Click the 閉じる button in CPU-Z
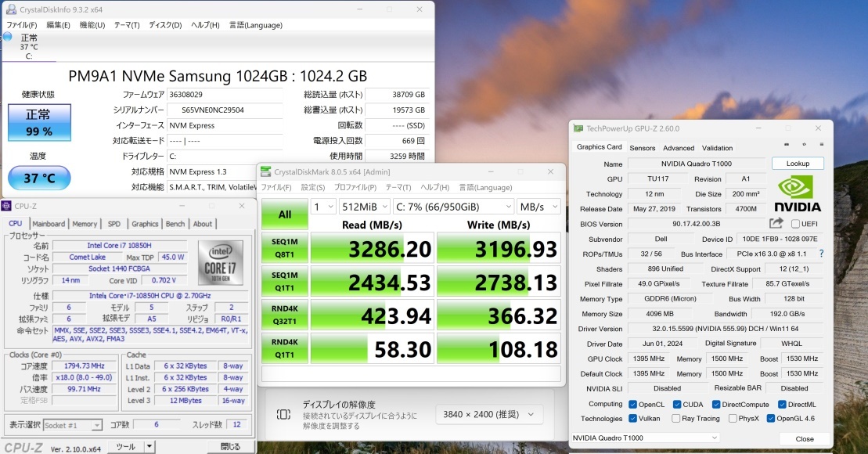 click(x=230, y=447)
